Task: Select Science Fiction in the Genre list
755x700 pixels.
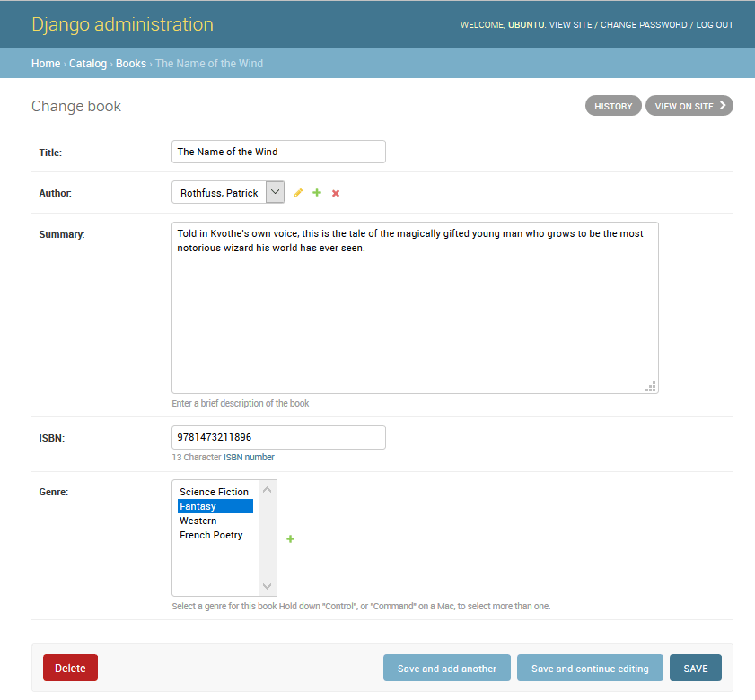Action: coord(215,492)
